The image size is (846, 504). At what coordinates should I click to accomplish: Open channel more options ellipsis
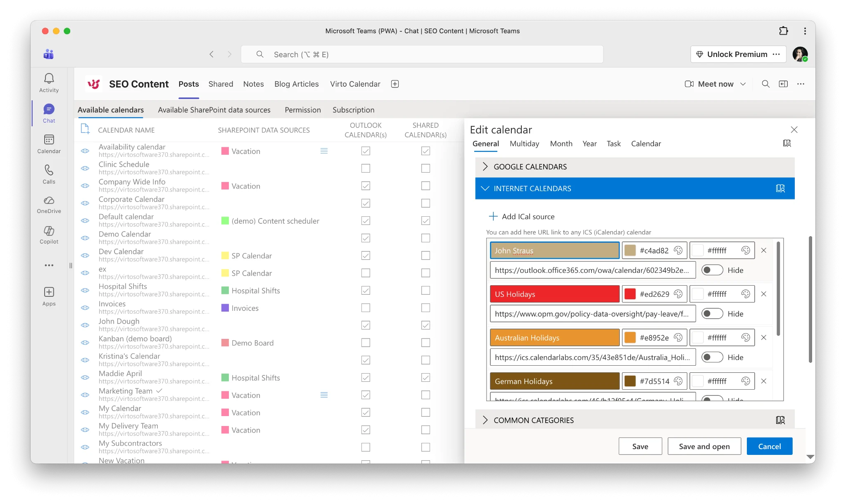tap(801, 84)
